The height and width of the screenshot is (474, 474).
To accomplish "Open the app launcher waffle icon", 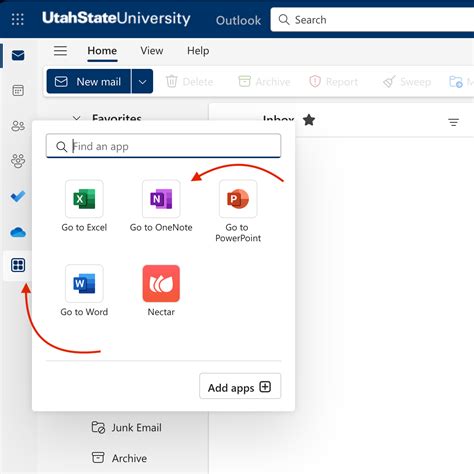I will coord(18,19).
